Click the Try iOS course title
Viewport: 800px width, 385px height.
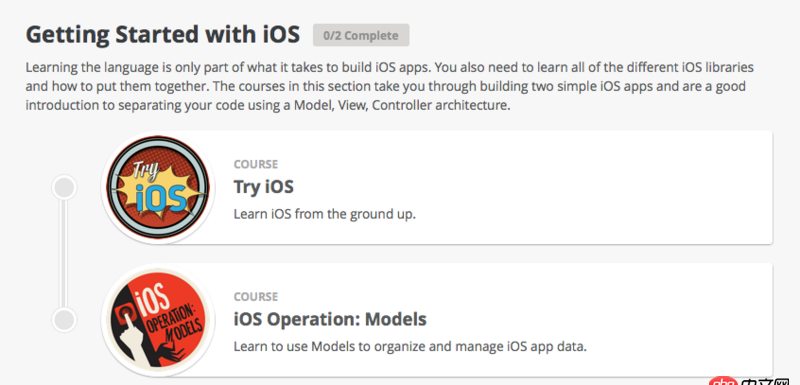(264, 187)
